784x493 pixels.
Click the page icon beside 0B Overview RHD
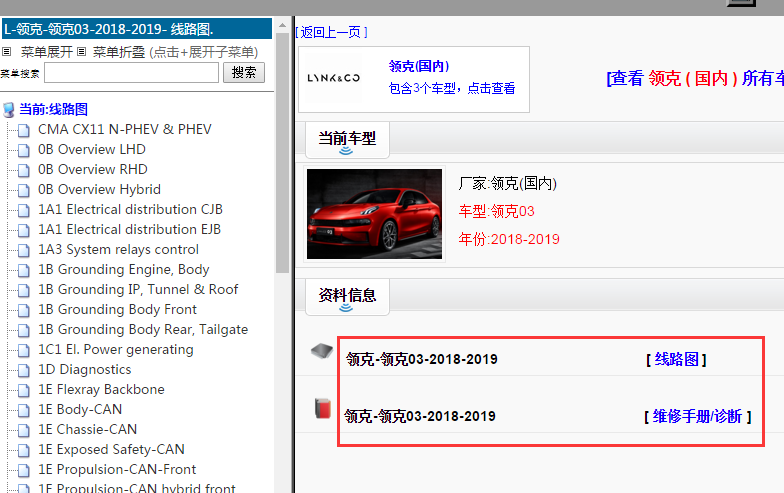pyautogui.click(x=24, y=170)
